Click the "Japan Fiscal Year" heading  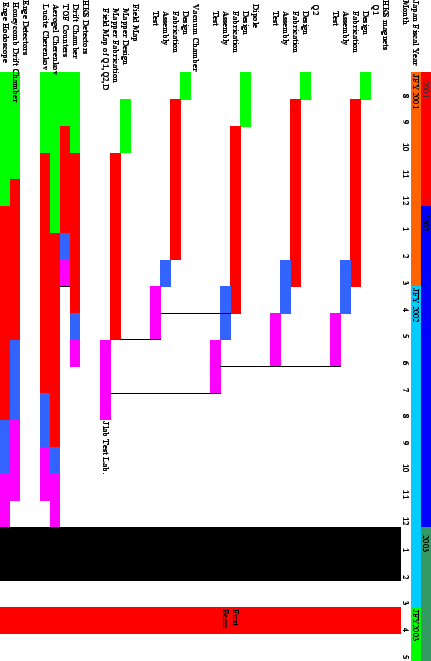[x=416, y=32]
